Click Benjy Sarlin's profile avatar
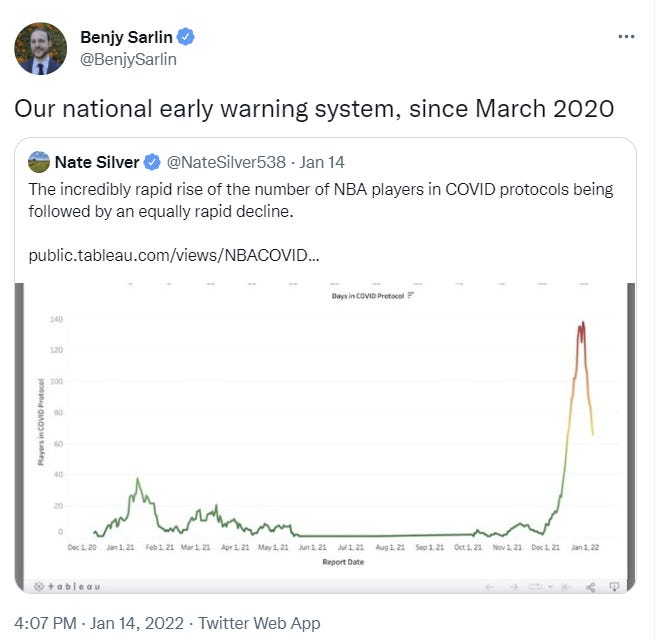666x640 pixels. (41, 49)
